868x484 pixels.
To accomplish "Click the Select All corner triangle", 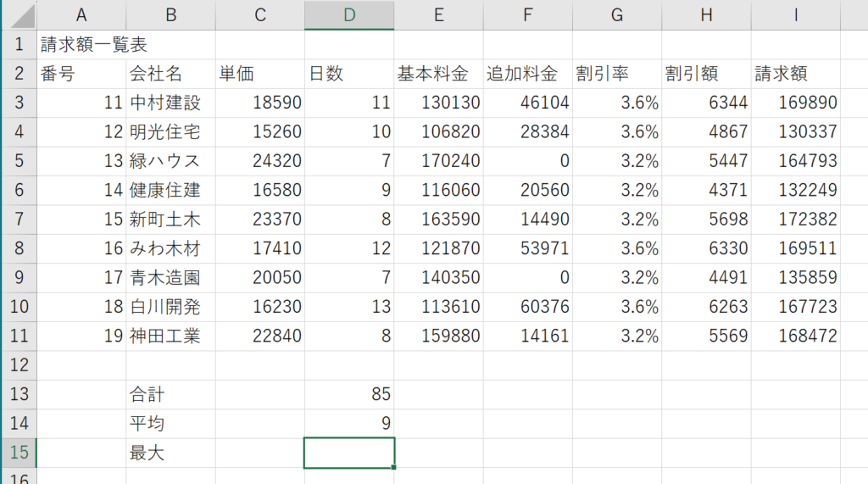I will click(x=22, y=15).
